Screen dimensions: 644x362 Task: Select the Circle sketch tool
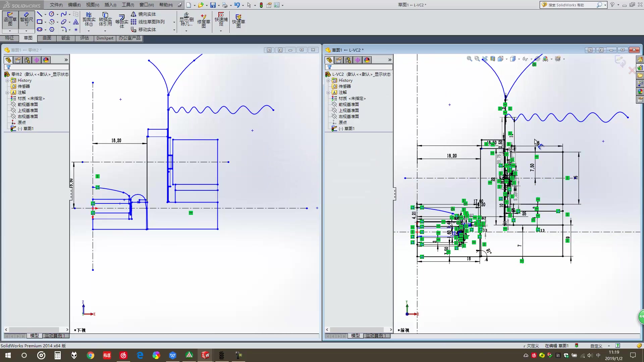pos(51,14)
